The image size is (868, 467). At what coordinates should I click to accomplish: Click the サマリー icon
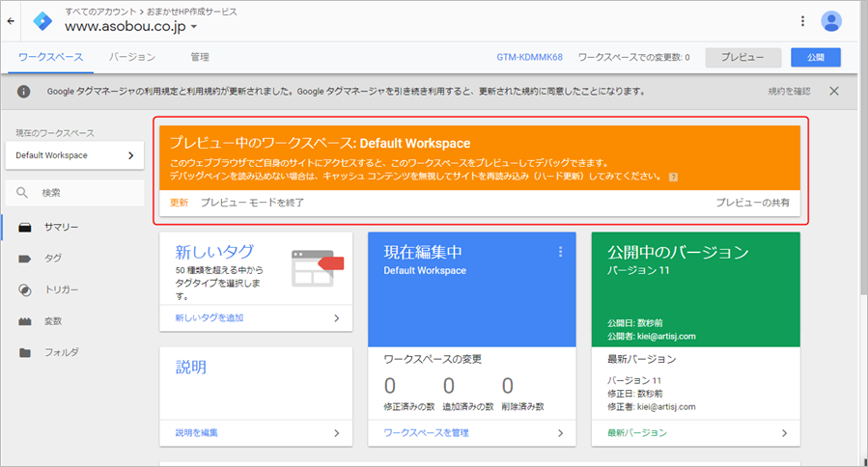pos(25,228)
